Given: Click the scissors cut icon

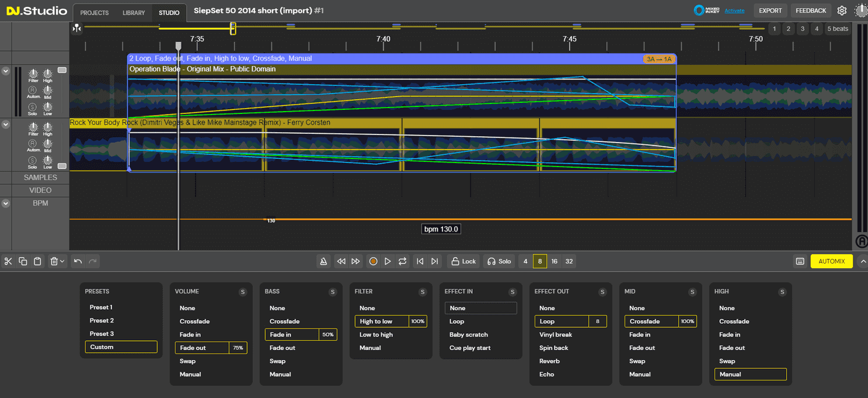Looking at the screenshot, I should tap(8, 261).
